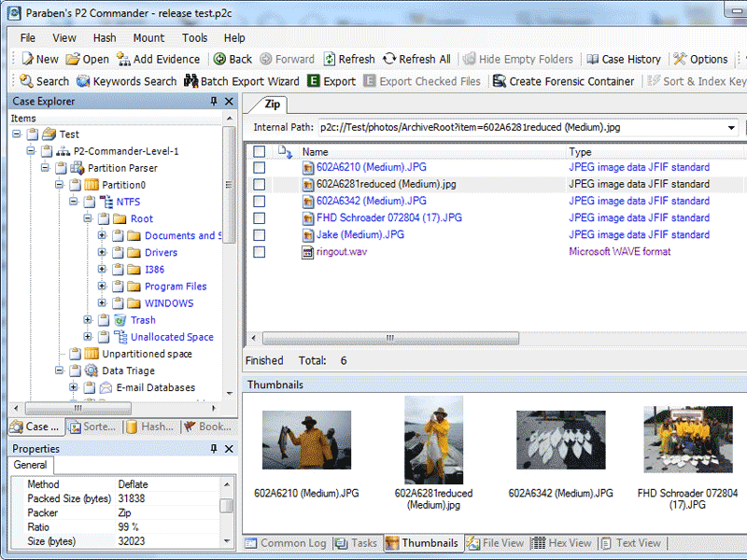Click the Add Evidence toolbar icon
Screen dimensions: 747x560
coord(124,59)
